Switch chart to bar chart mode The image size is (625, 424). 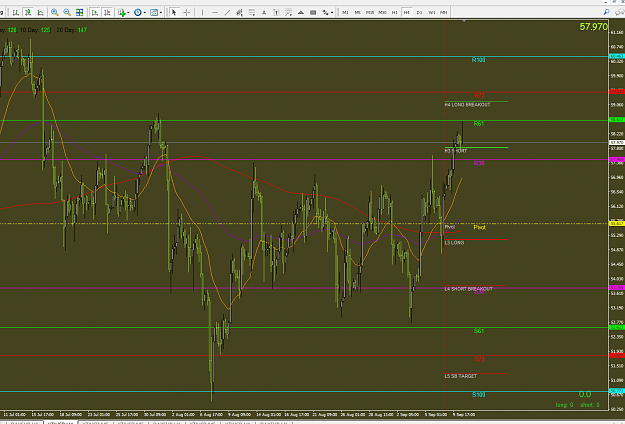point(16,12)
